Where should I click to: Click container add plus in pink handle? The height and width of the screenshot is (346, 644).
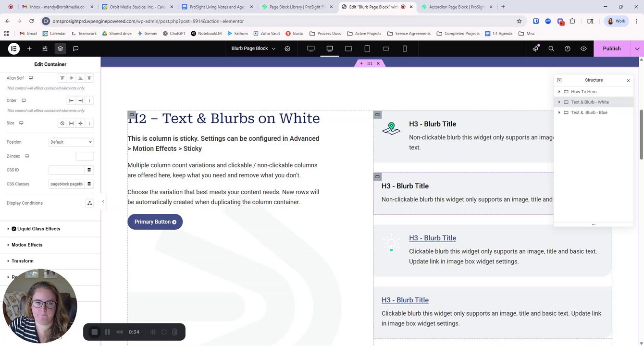coord(361,63)
